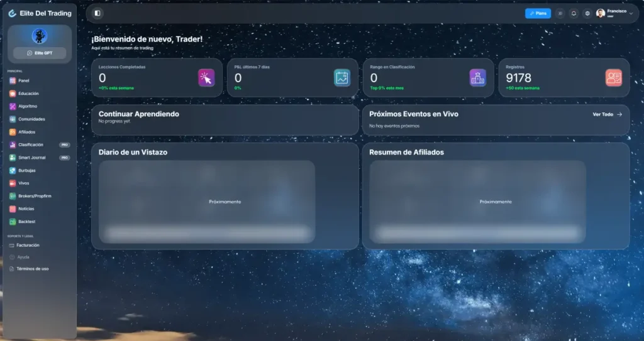Image resolution: width=644 pixels, height=341 pixels.
Task: Click the Registros card icon
Action: pyautogui.click(x=614, y=77)
